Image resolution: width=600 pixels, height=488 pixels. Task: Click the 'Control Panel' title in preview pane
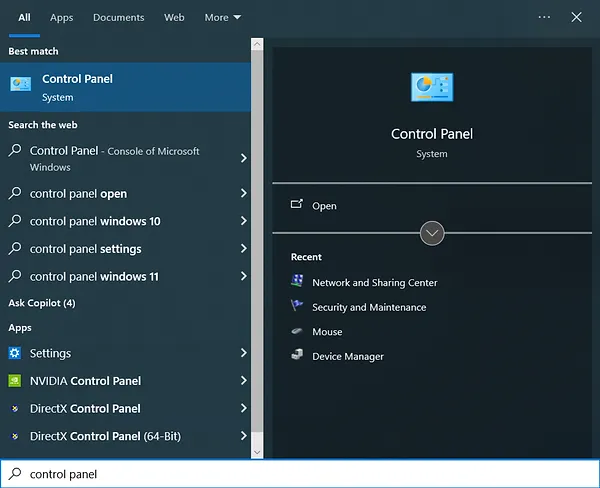432,134
